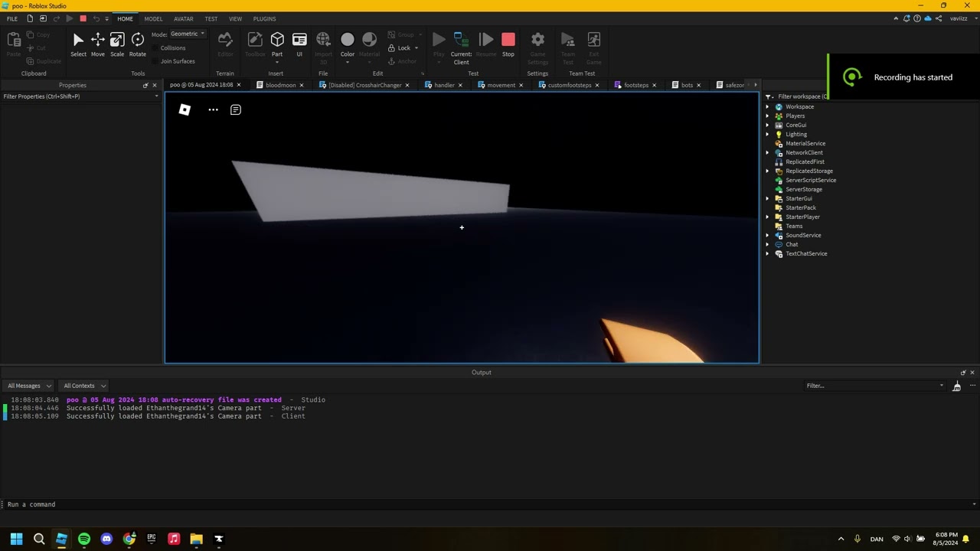Select TextChatService in Explorer
Screen dimensions: 980x551
(806, 254)
